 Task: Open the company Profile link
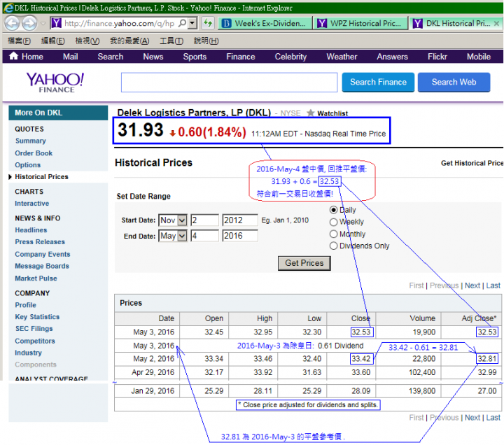click(x=25, y=305)
